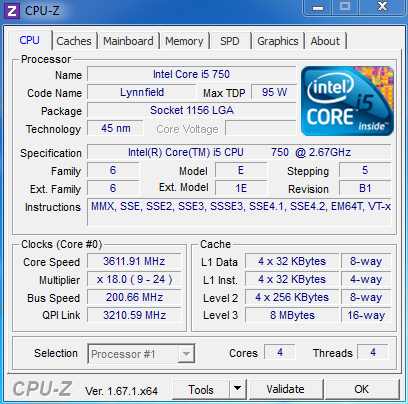Click the Ext. Family value 6

pos(113,188)
